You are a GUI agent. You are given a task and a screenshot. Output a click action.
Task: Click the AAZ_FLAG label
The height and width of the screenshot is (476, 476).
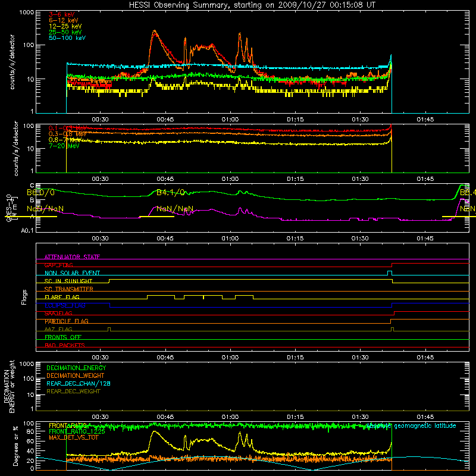tap(58, 329)
